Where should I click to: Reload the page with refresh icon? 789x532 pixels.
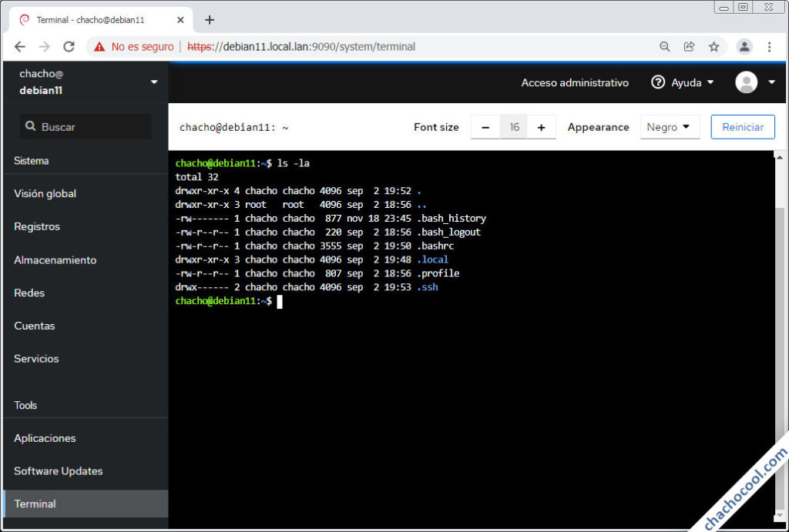click(x=69, y=47)
